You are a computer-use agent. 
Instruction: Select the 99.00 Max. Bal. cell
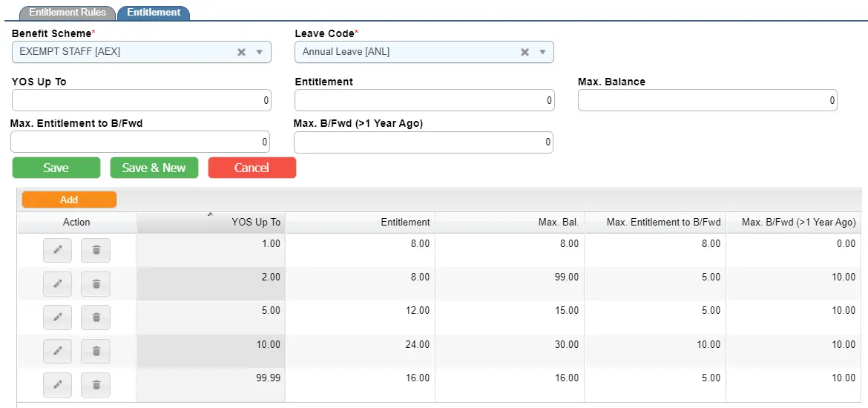click(x=510, y=284)
